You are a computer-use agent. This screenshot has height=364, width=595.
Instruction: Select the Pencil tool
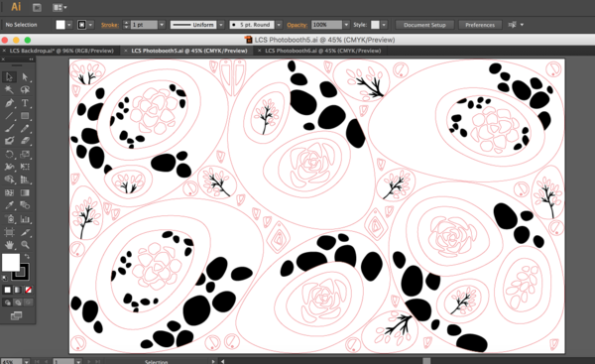pos(25,128)
